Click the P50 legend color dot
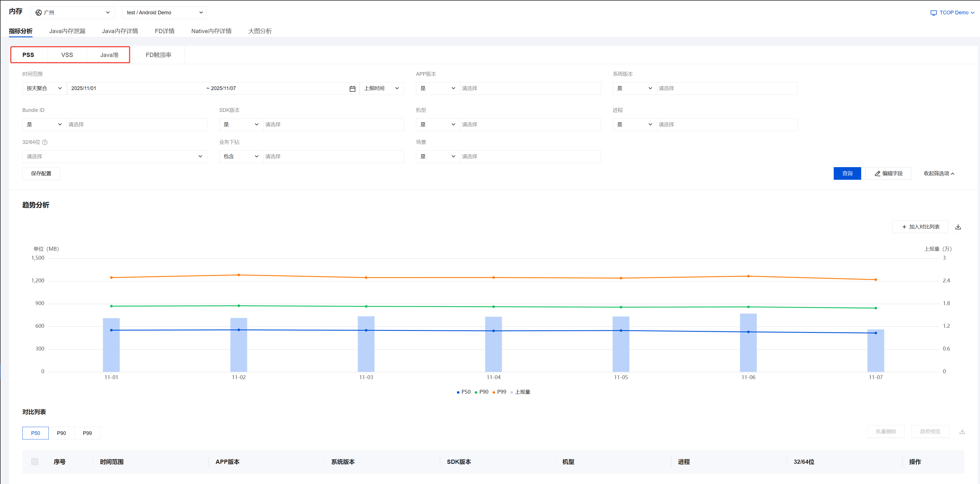 [458, 392]
